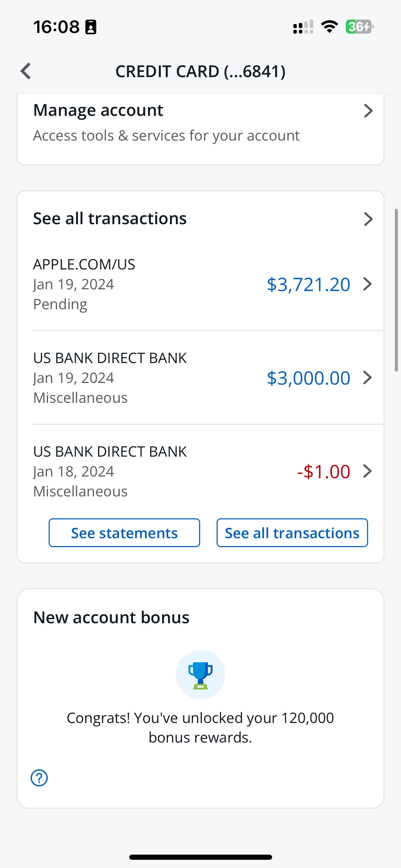Tap the Wi-Fi status icon
The height and width of the screenshot is (868, 401).
(x=329, y=27)
